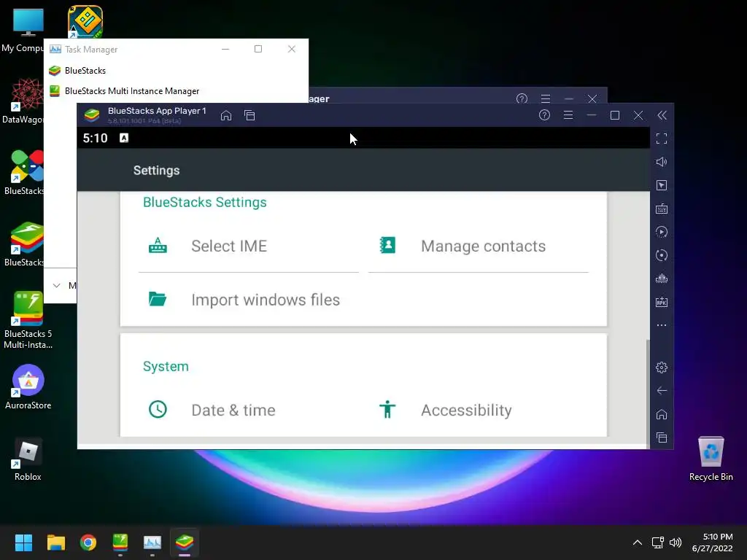Open the clock showing 5:10 PM 6/27/2022
Viewport: 747px width, 560px height.
coord(712,542)
